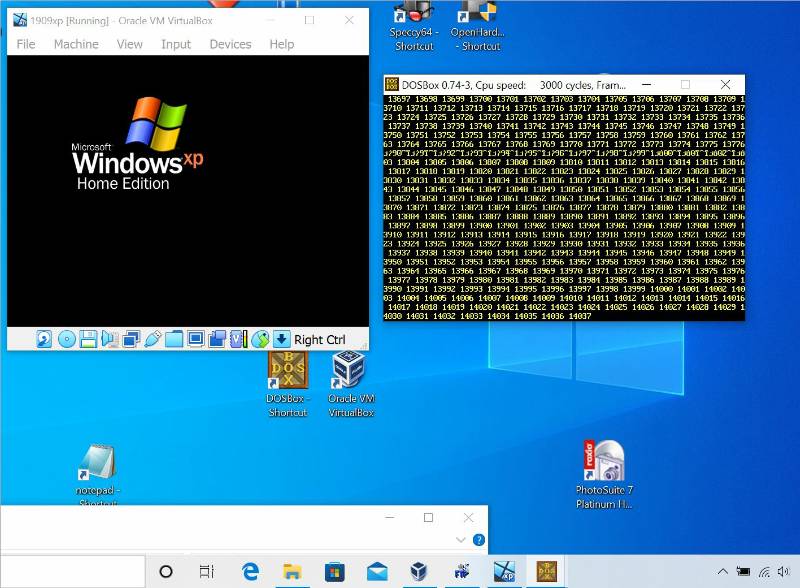Click the mouse integration indicator in VirtualBox status bar
The width and height of the screenshot is (800, 588).
[x=260, y=339]
